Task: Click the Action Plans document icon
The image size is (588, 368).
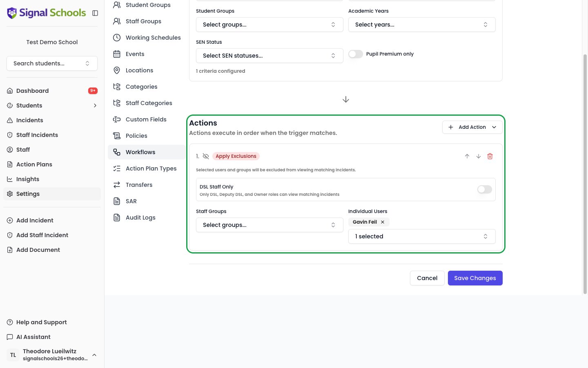Action: (10, 164)
